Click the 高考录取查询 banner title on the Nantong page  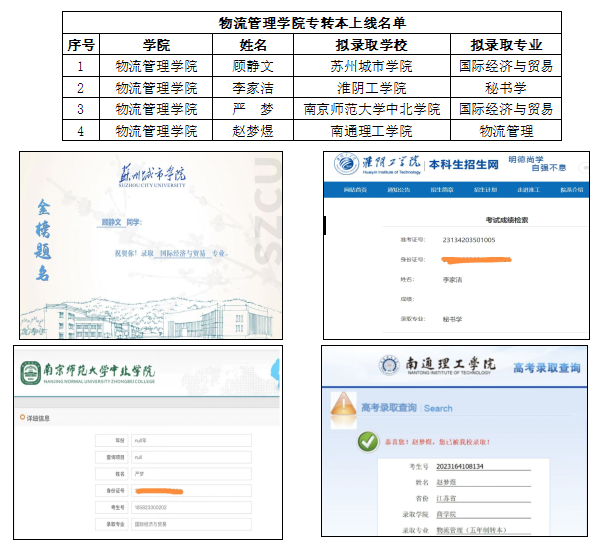tap(547, 368)
